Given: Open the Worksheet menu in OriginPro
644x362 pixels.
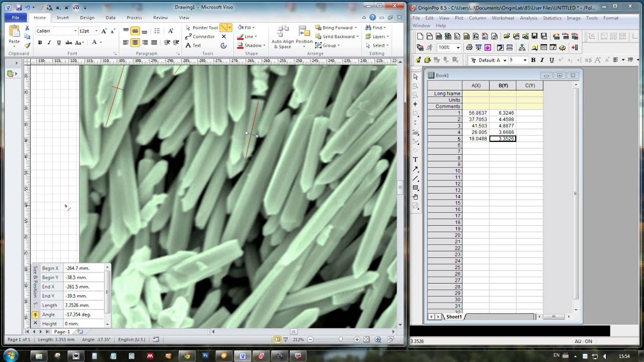Looking at the screenshot, I should tap(503, 18).
